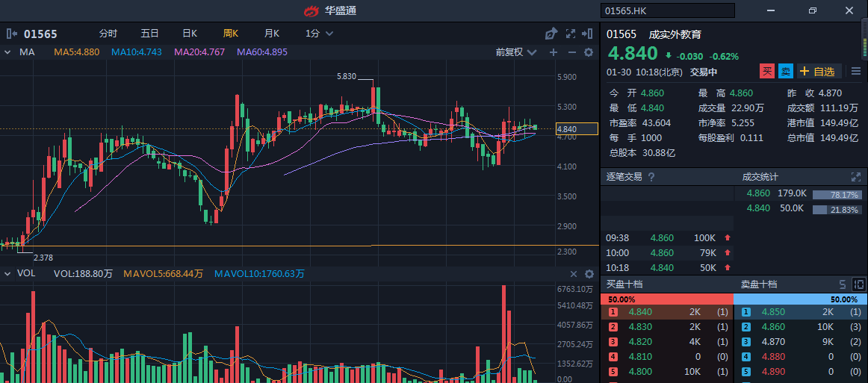Open the 1分 interval dropdown
This screenshot has width=868, height=383.
[x=318, y=34]
